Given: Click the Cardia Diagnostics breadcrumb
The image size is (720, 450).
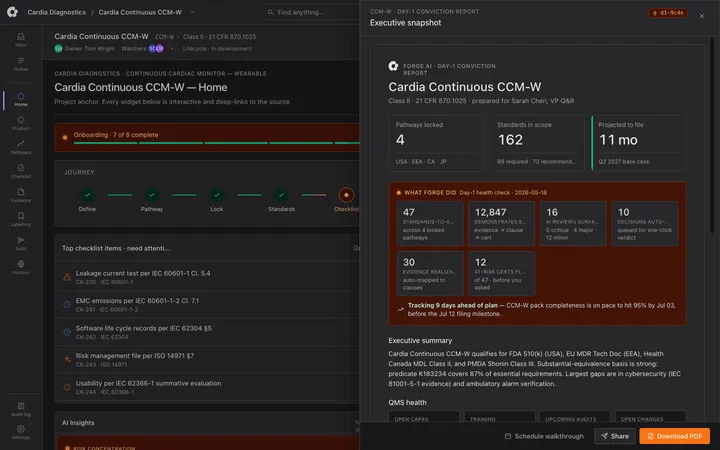Looking at the screenshot, I should [56, 12].
